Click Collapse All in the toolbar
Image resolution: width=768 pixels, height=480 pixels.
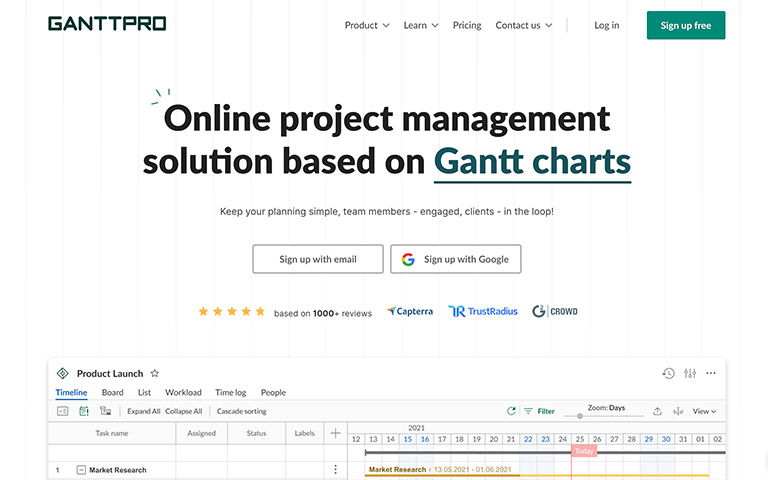184,411
